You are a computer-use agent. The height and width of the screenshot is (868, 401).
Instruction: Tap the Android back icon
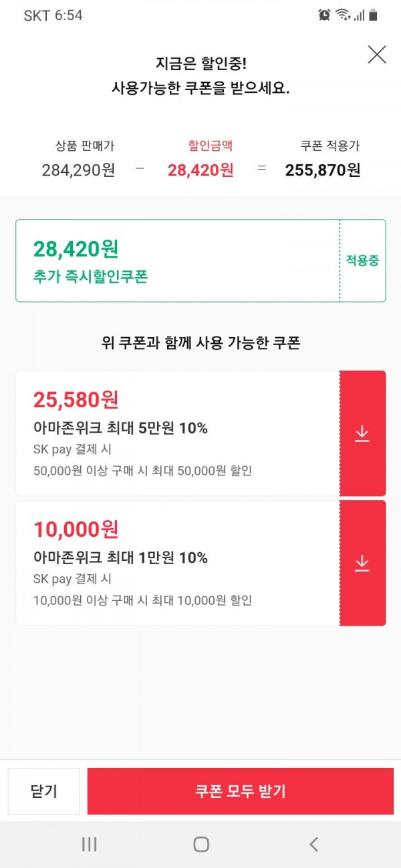(313, 844)
